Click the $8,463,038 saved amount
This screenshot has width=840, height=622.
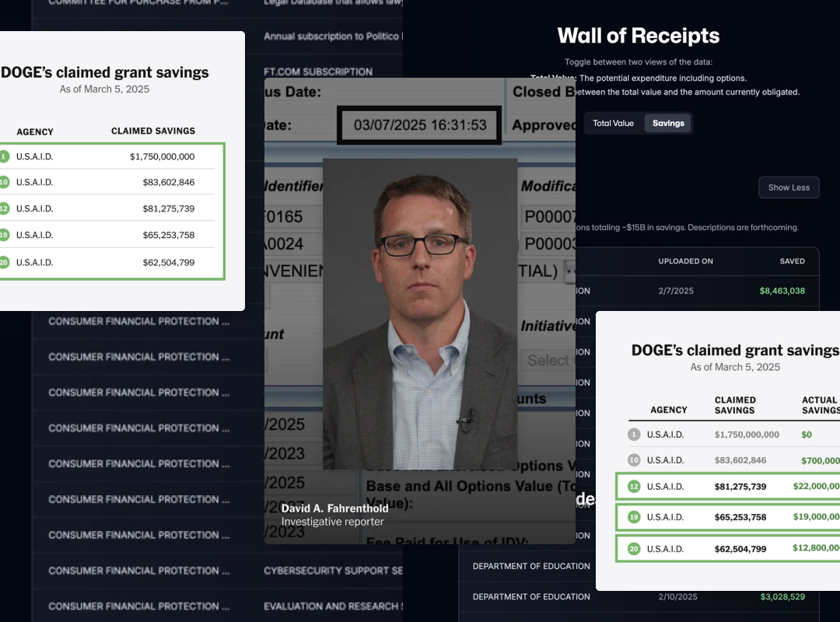782,291
